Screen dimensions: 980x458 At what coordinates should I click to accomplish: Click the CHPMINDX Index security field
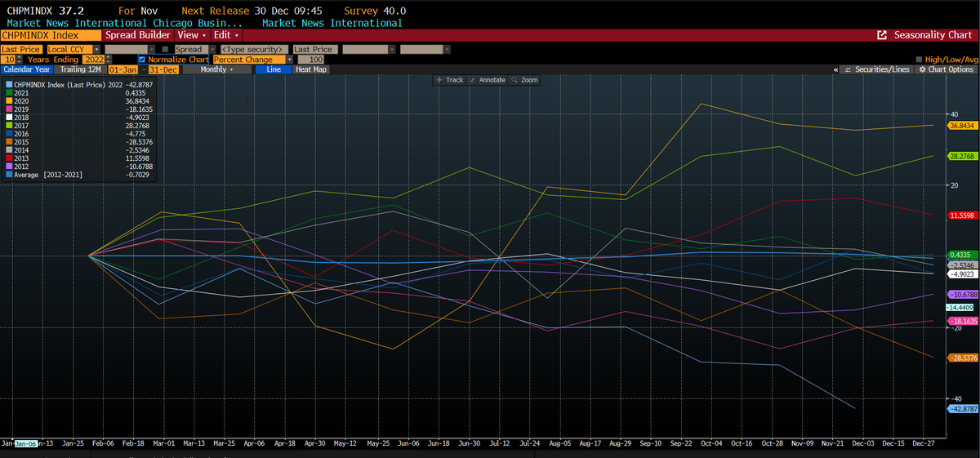(51, 35)
